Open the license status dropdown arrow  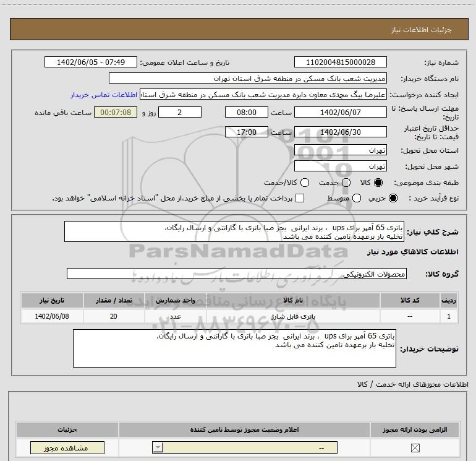tap(158, 447)
